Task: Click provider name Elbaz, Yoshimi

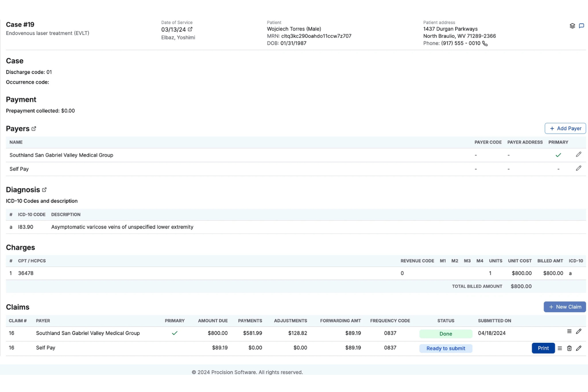Action: 178,37
